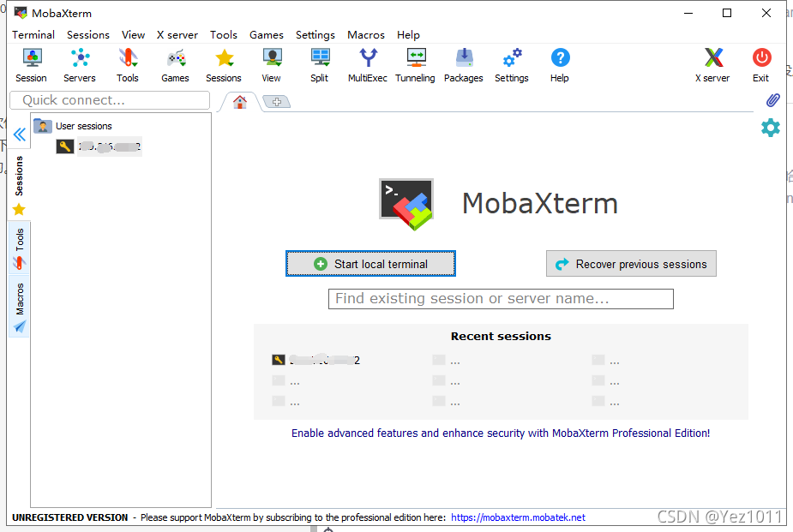The height and width of the screenshot is (532, 793).
Task: Open the Tunneling toolbar icon
Action: pyautogui.click(x=415, y=65)
